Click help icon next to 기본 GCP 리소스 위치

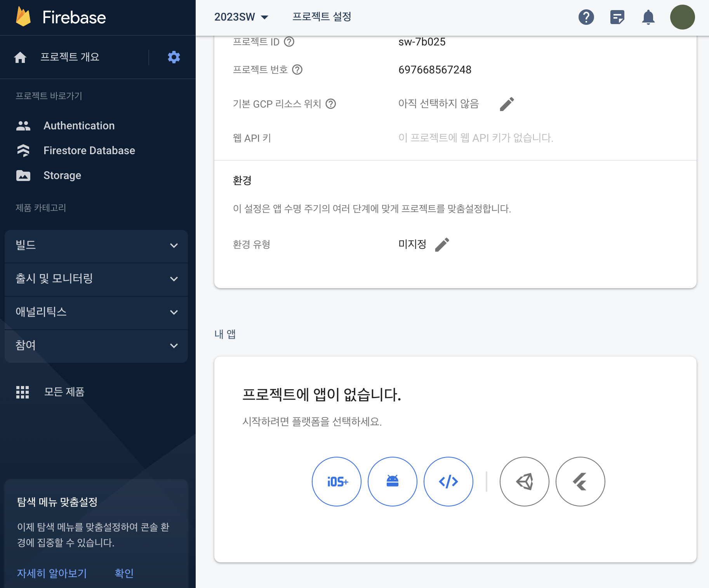coord(331,104)
